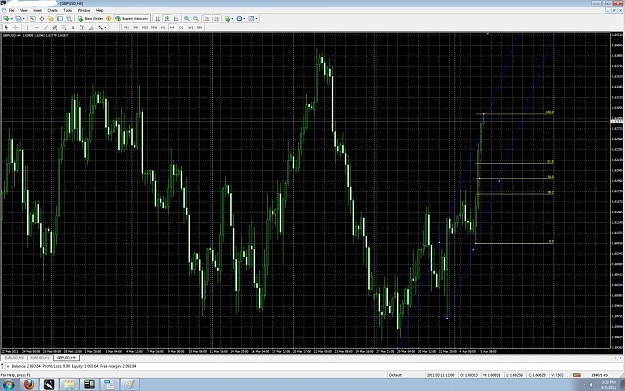Switch chart to M30 timeframe

point(154,28)
